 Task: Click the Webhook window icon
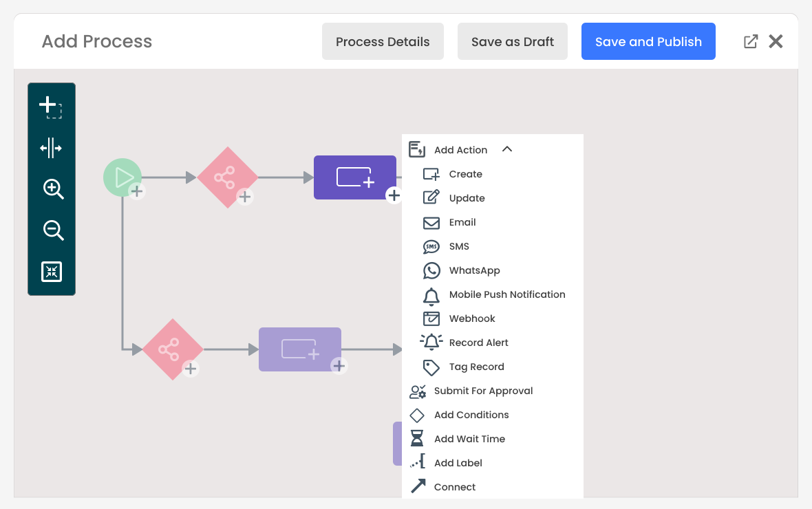click(x=431, y=318)
